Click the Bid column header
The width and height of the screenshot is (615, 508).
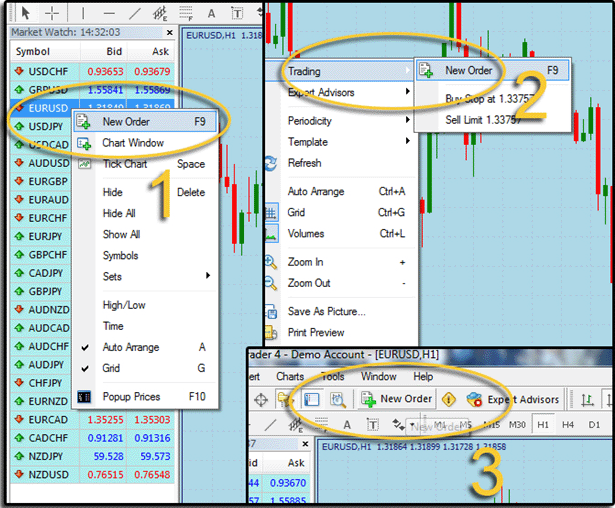pos(104,51)
